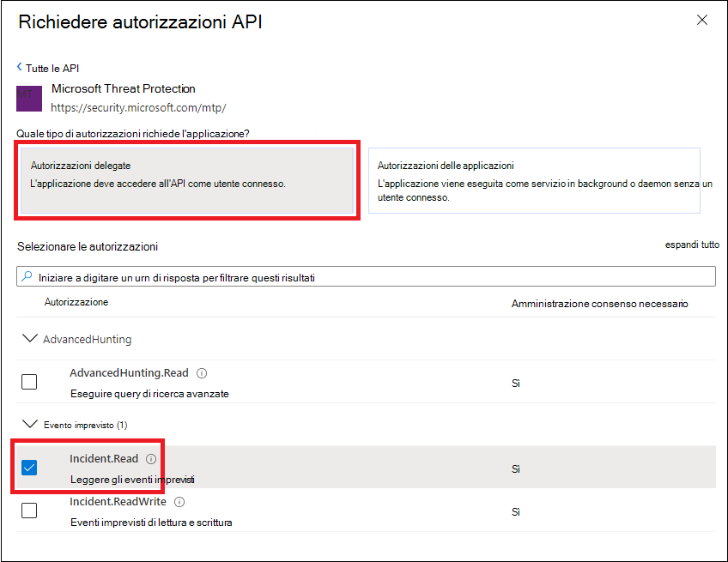The width and height of the screenshot is (728, 562).
Task: Select Autorizzazioni delegate permission type
Action: tap(187, 180)
